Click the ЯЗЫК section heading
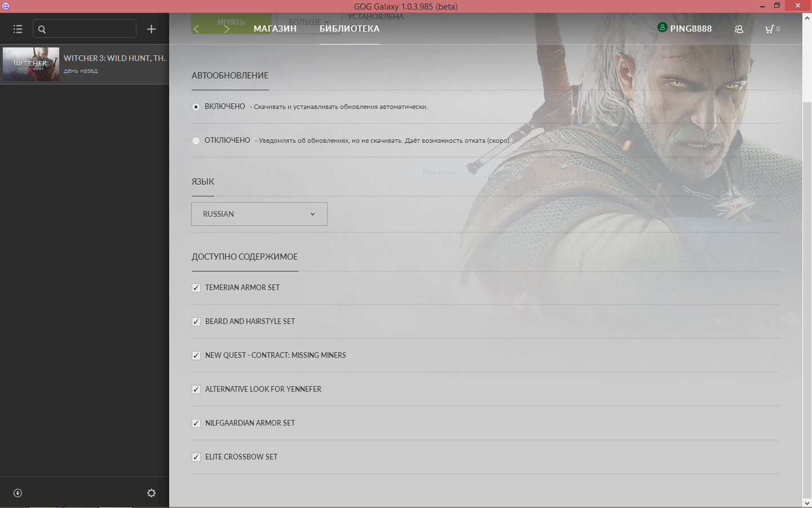This screenshot has height=508, width=812. (x=203, y=182)
